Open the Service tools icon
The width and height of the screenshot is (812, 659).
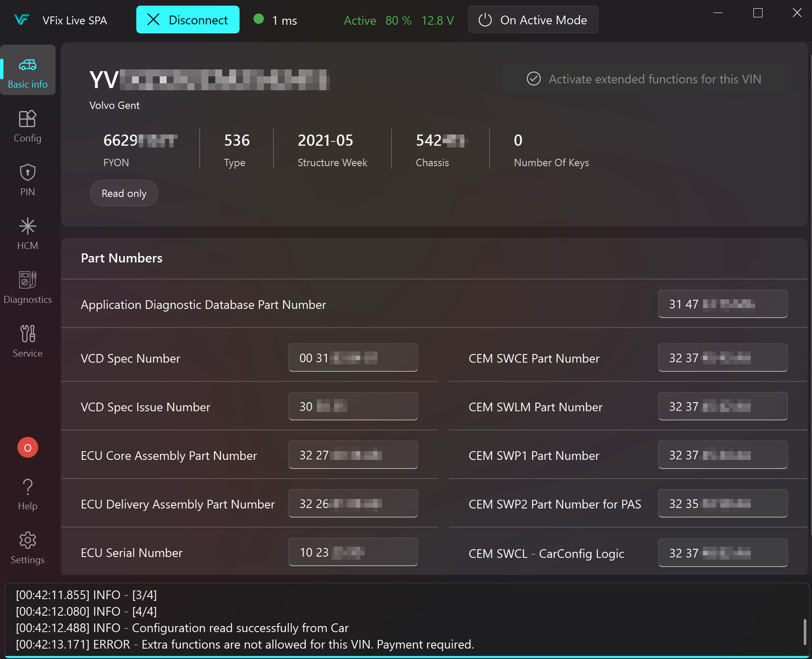28,333
